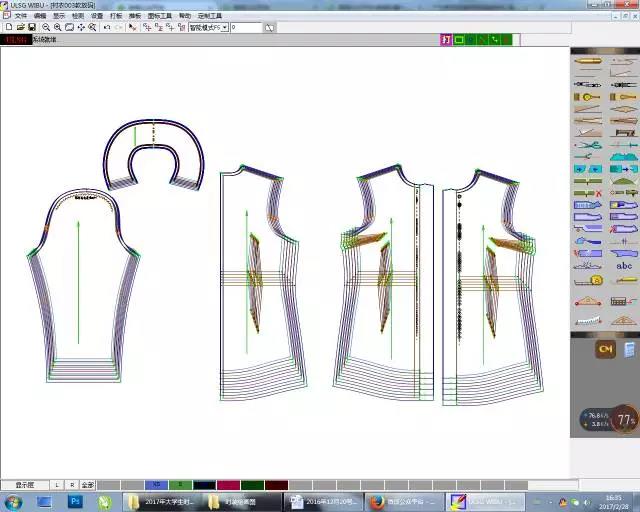Select the pencil drawing tool
Screen dimensions: 640x512
pos(588,61)
